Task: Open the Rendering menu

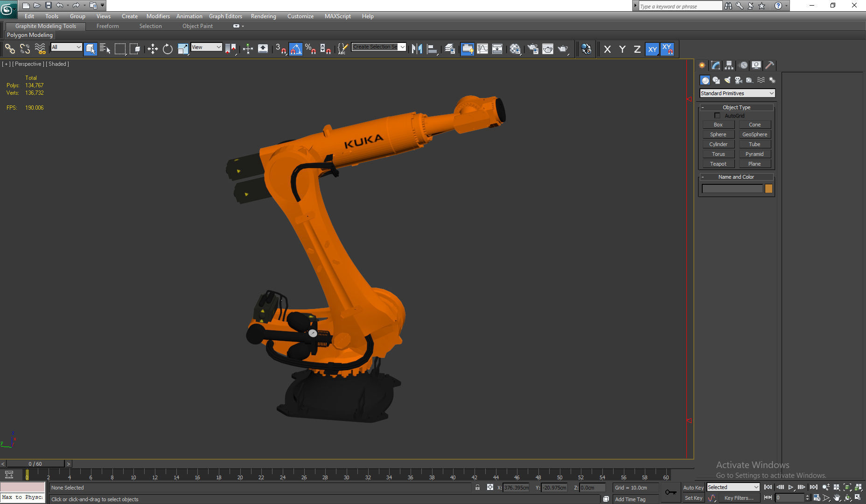Action: pyautogui.click(x=263, y=16)
